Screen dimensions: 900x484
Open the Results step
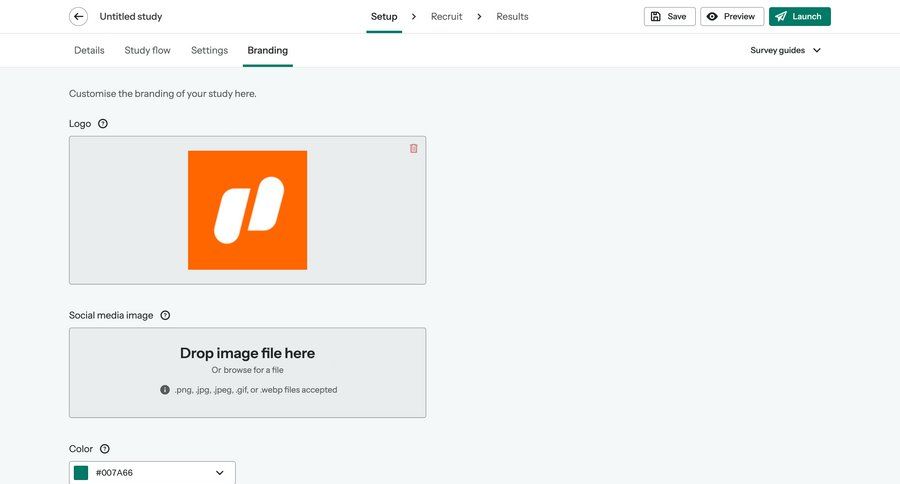coord(512,17)
